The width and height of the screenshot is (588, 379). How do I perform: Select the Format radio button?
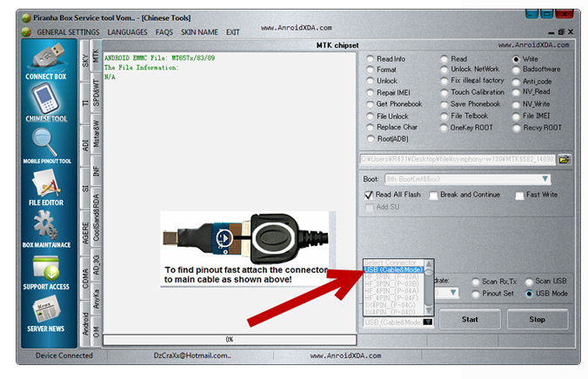(x=371, y=70)
